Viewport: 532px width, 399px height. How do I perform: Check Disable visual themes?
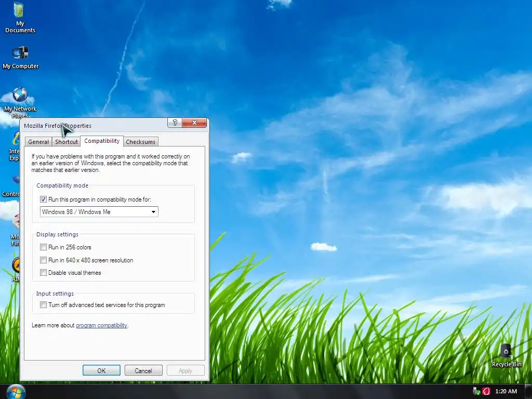[43, 272]
